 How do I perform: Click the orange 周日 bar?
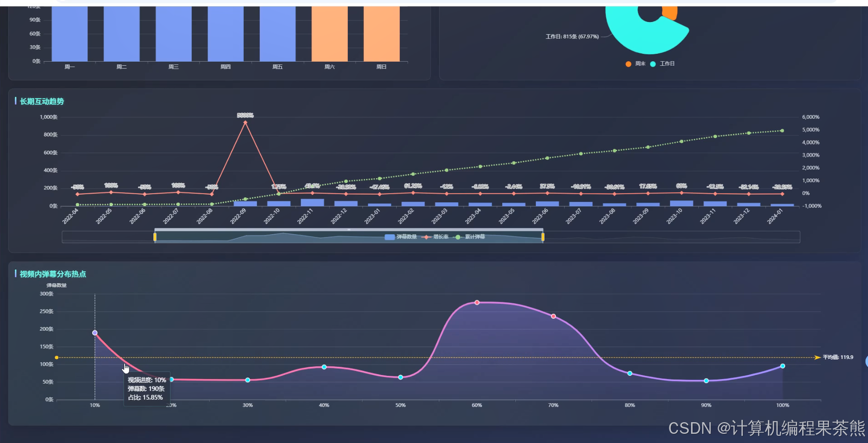pyautogui.click(x=382, y=34)
